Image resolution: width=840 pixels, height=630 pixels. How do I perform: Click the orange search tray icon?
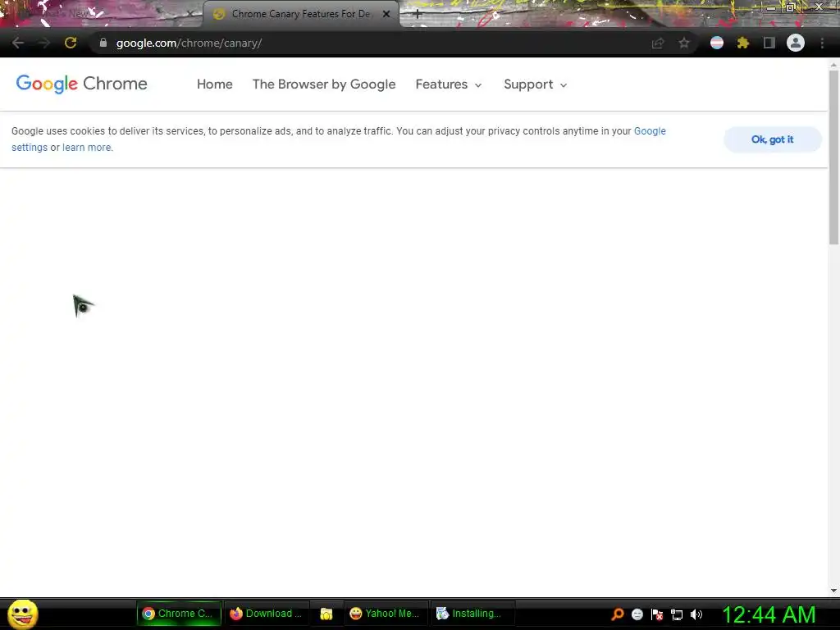(x=618, y=614)
